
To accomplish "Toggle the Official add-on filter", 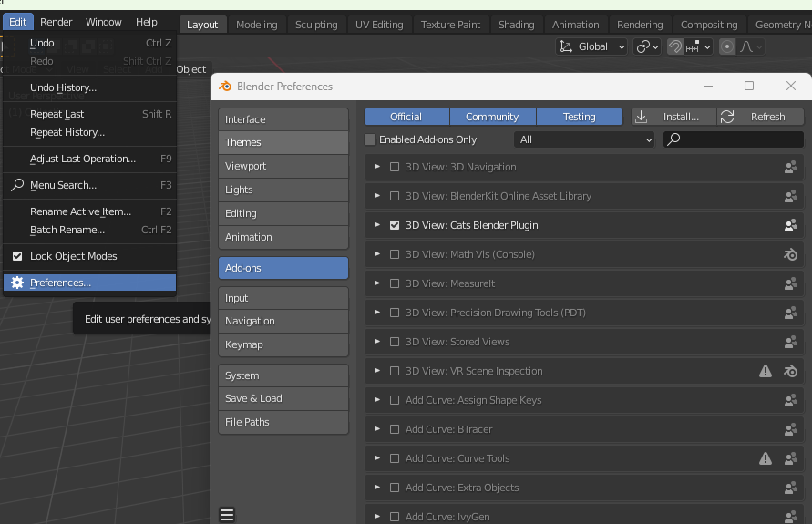I will click(x=406, y=117).
